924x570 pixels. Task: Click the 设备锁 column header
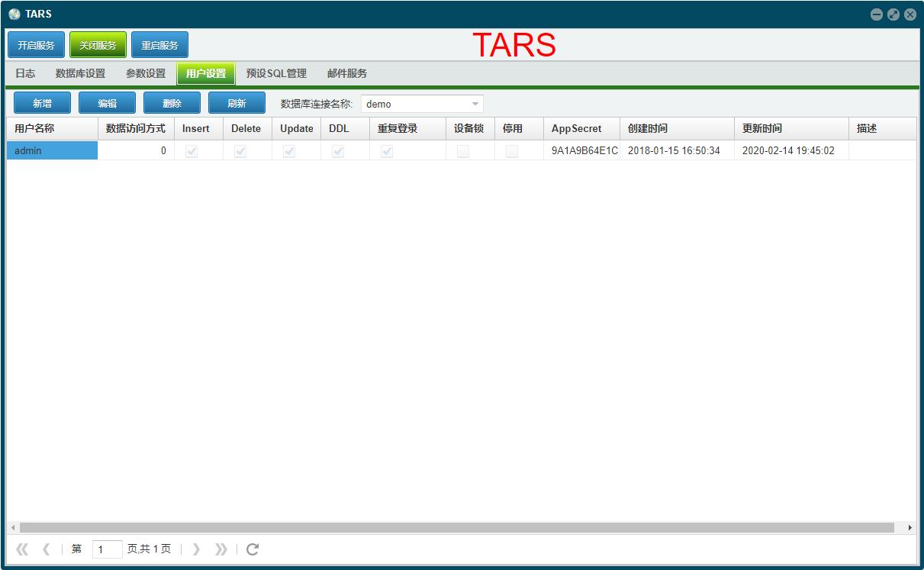coord(470,128)
